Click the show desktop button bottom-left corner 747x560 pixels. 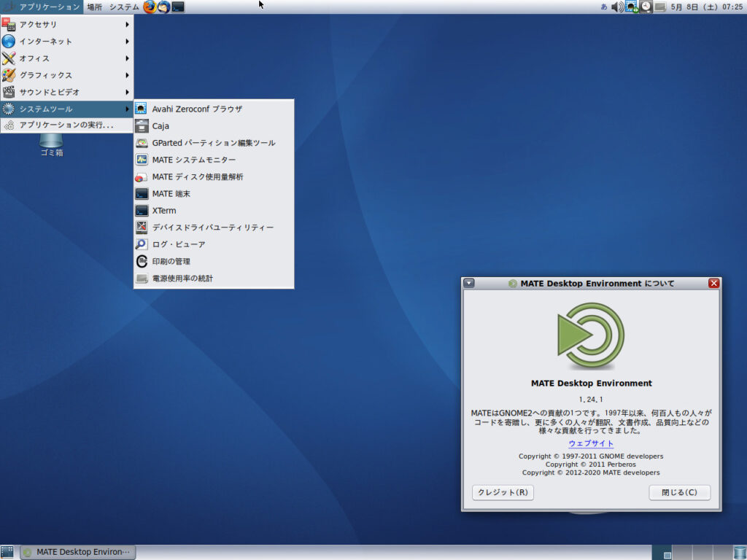coord(7,552)
